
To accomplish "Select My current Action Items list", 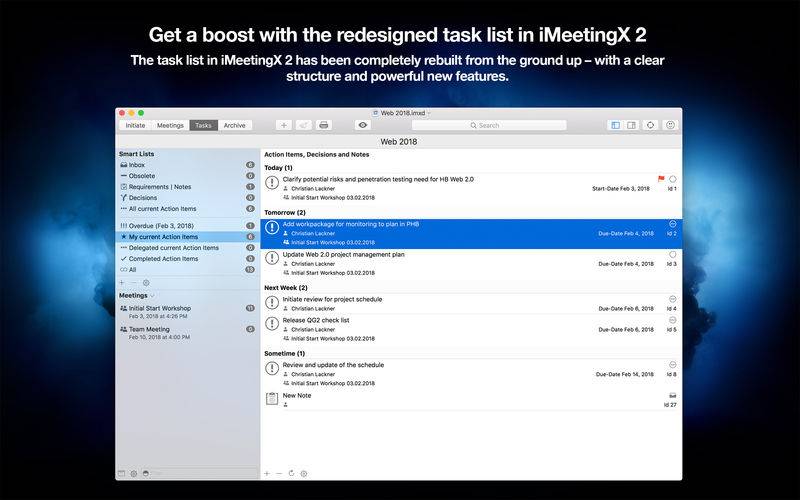I will click(188, 237).
